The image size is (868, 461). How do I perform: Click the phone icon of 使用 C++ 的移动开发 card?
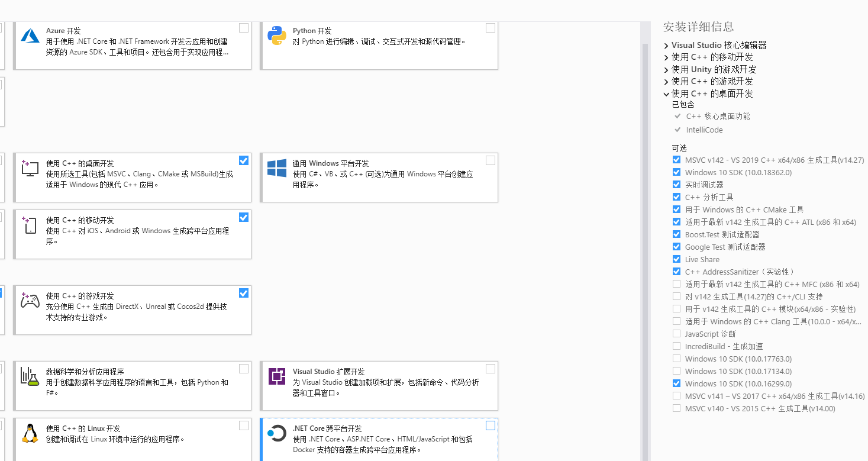coord(30,224)
